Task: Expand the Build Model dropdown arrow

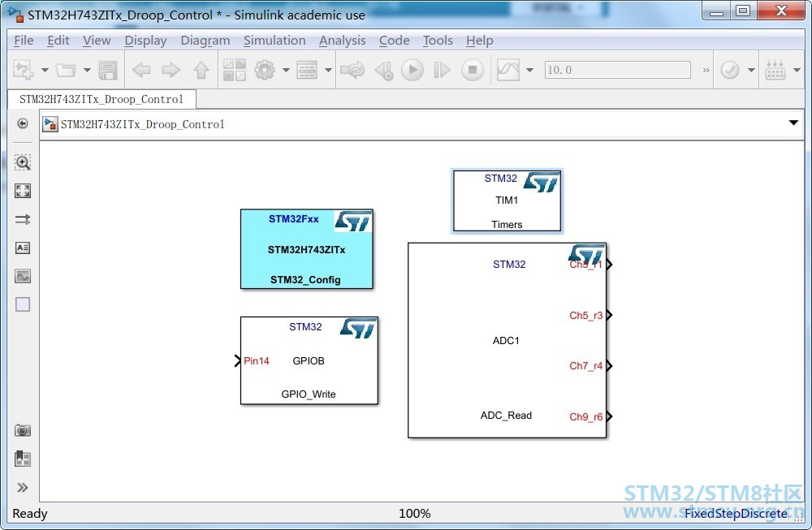Action: [x=797, y=70]
